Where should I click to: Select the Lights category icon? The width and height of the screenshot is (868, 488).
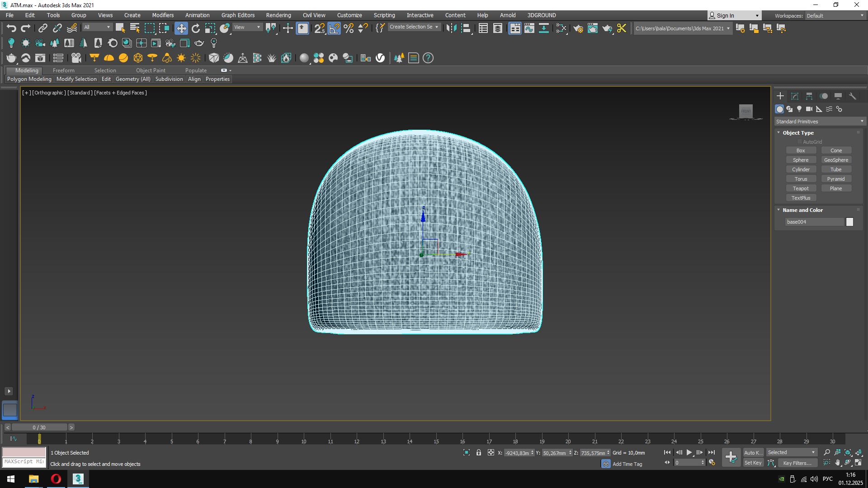[799, 109]
